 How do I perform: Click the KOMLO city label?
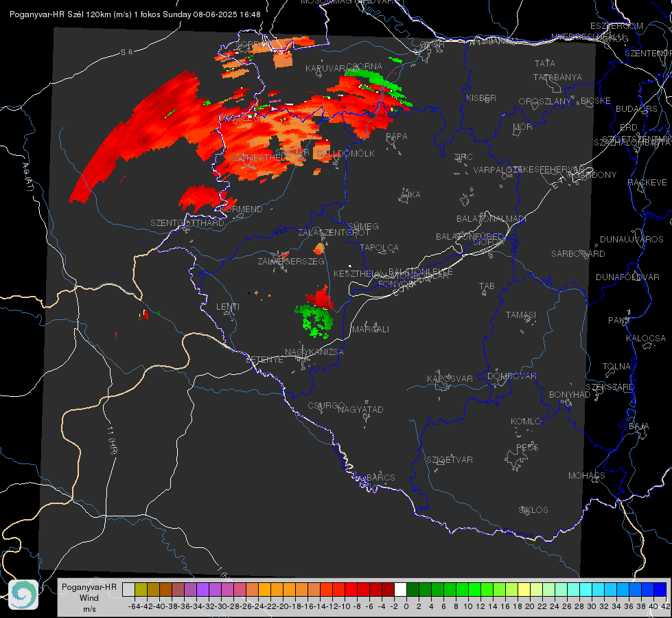click(526, 422)
